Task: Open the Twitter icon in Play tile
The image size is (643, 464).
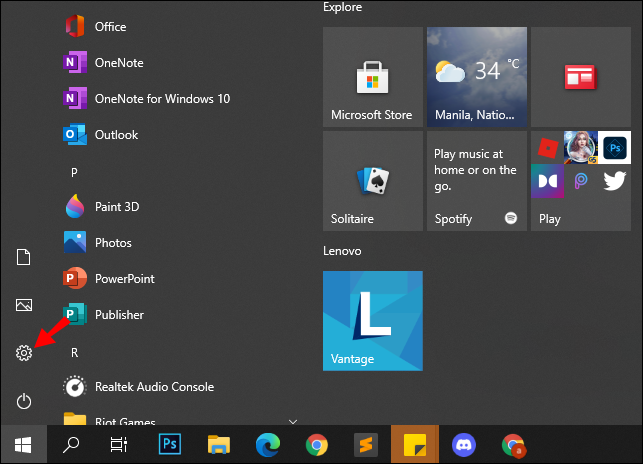Action: click(614, 181)
